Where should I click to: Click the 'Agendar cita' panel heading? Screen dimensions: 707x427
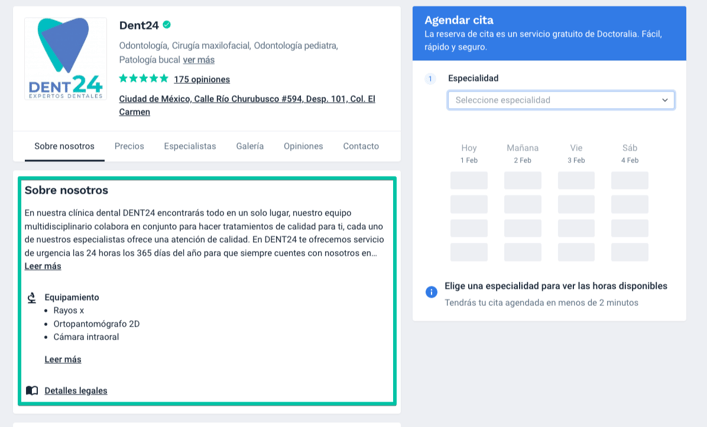click(x=459, y=20)
